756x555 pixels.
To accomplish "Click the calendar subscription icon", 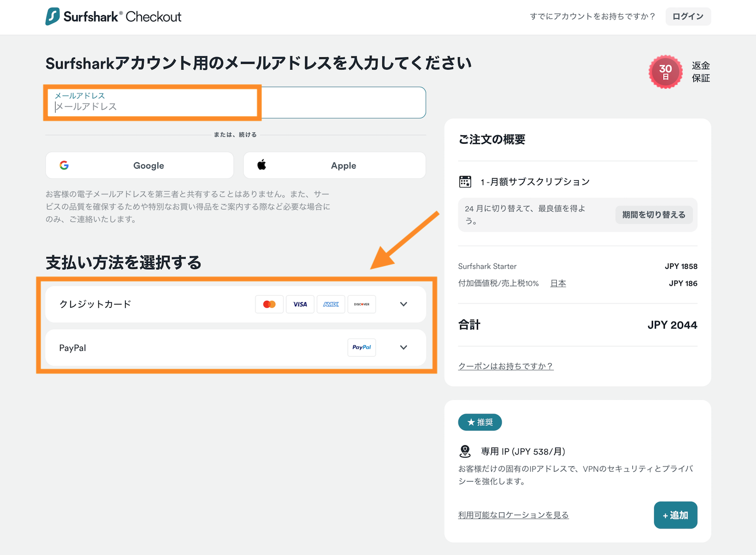I will [x=465, y=181].
